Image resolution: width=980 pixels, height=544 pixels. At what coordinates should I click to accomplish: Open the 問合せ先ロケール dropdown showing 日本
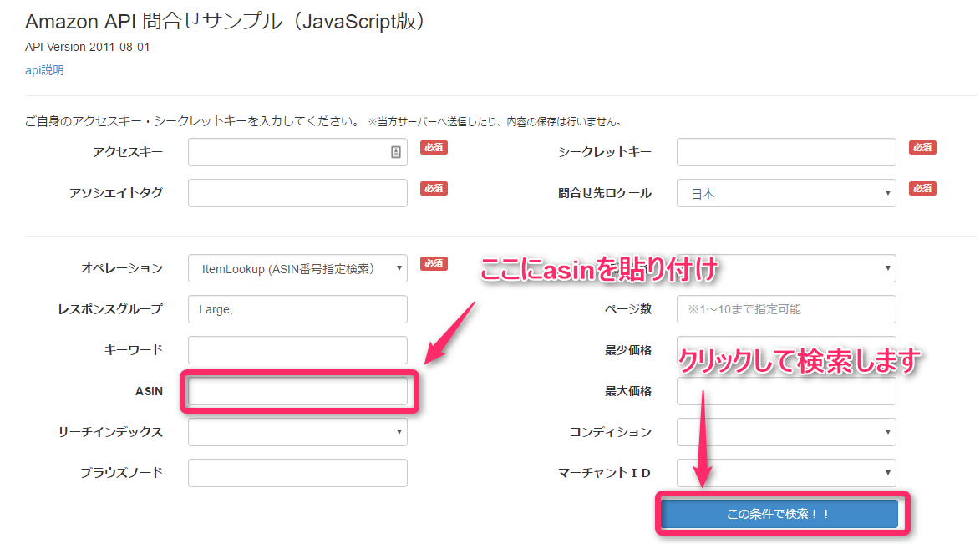tap(786, 193)
